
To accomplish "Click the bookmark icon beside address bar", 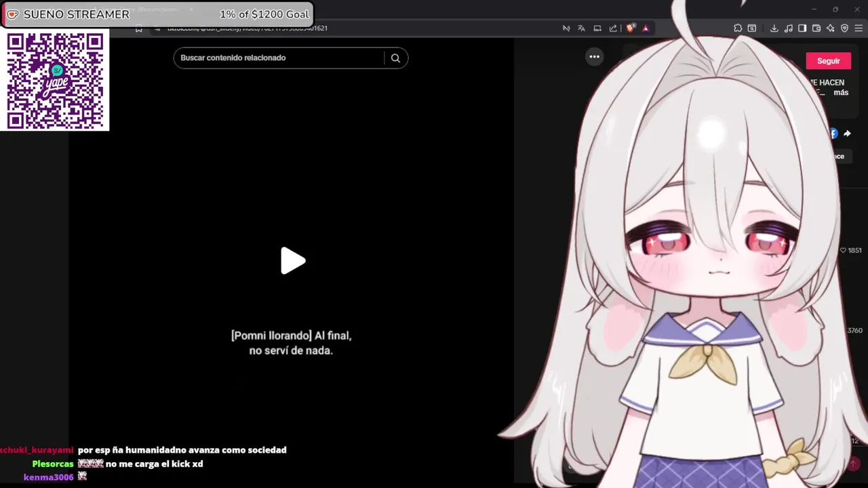I will pos(138,28).
